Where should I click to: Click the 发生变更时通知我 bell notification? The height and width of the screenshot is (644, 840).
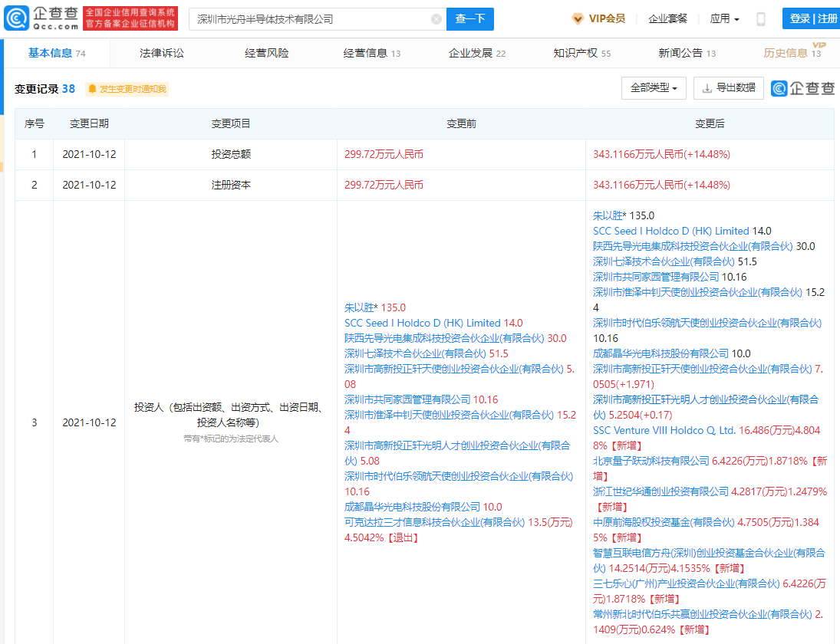click(x=127, y=89)
